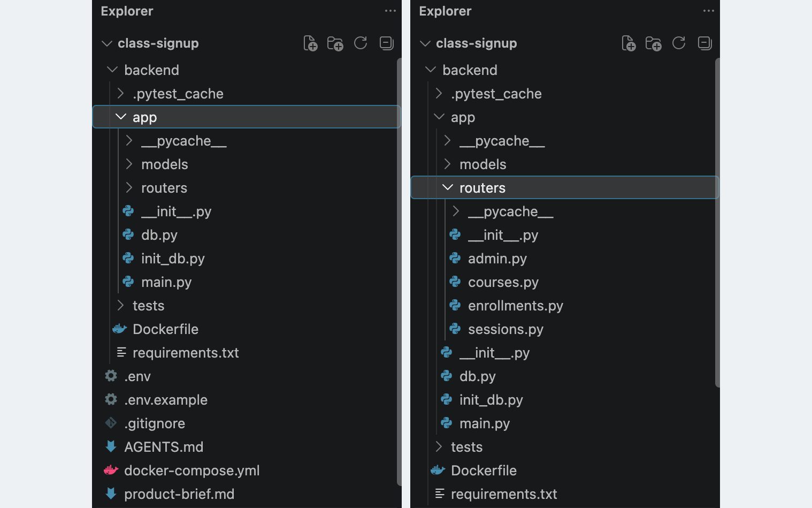Expand tests folder in left panel
The image size is (812, 508).
(121, 306)
